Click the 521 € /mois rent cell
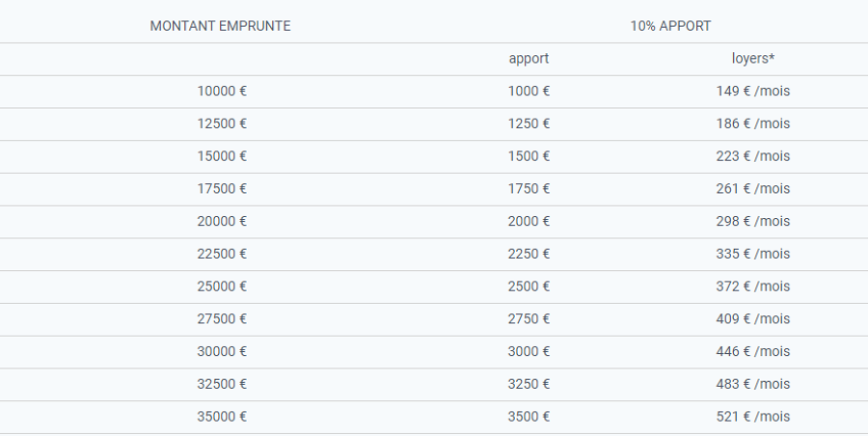Image resolution: width=868 pixels, height=436 pixels. click(x=753, y=417)
